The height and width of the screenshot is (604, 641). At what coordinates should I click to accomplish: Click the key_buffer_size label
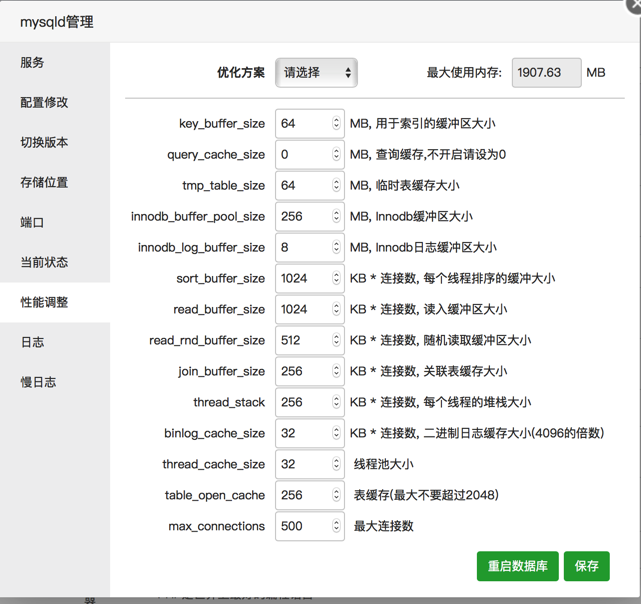click(222, 123)
